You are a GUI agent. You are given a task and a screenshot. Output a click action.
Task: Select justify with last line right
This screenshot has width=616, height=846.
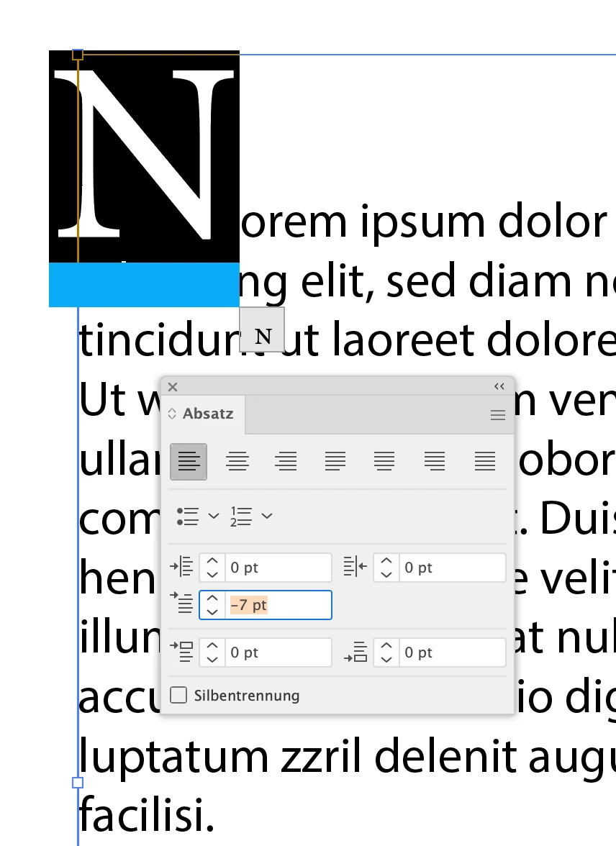click(x=435, y=462)
